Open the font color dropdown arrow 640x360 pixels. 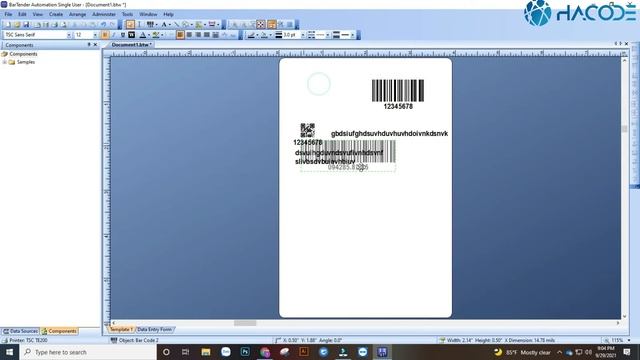(x=149, y=35)
